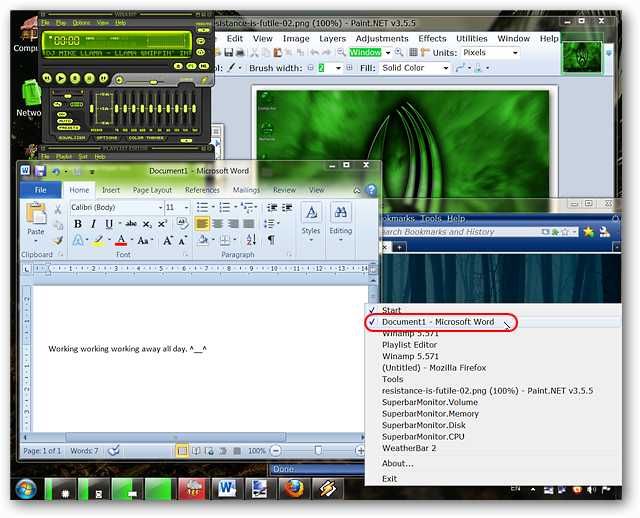Click the Format Painter brush in Word

click(58, 240)
